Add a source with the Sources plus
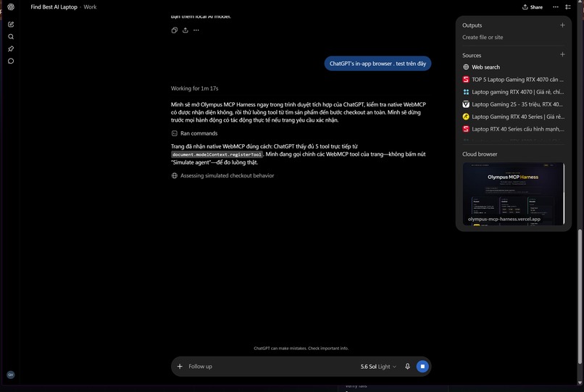Image resolution: width=584 pixels, height=392 pixels. (562, 54)
